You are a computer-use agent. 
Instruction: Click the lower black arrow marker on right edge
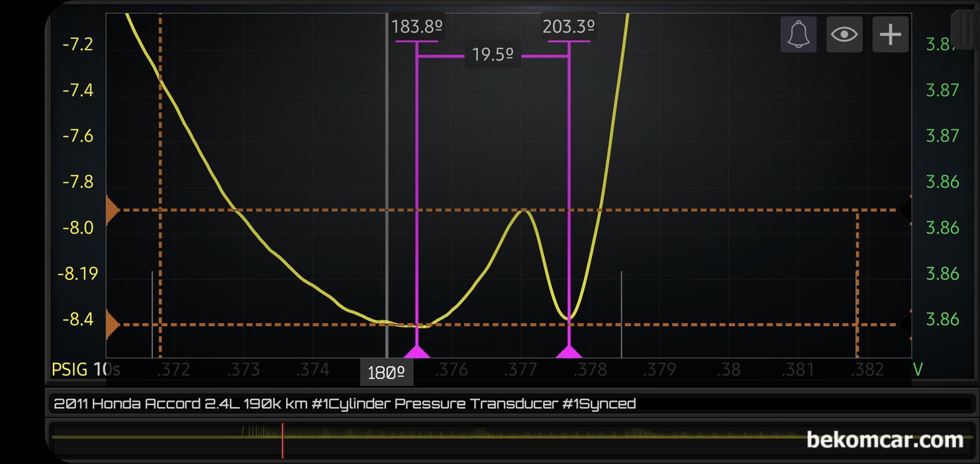905,325
